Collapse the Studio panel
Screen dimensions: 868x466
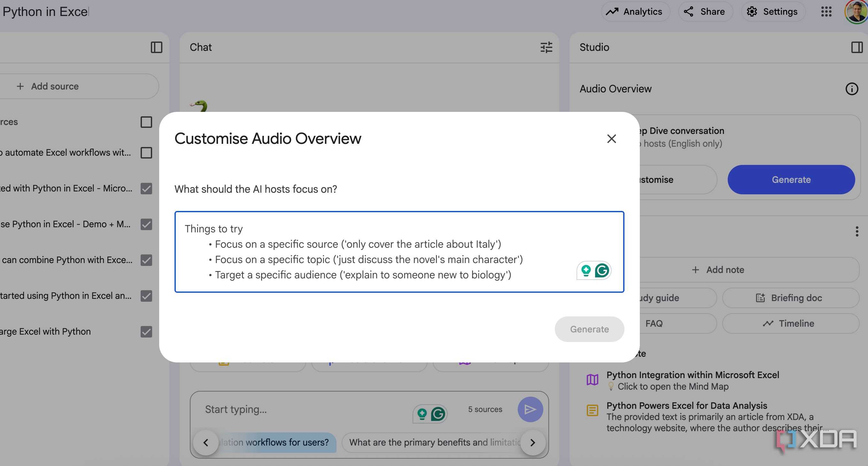coord(856,47)
